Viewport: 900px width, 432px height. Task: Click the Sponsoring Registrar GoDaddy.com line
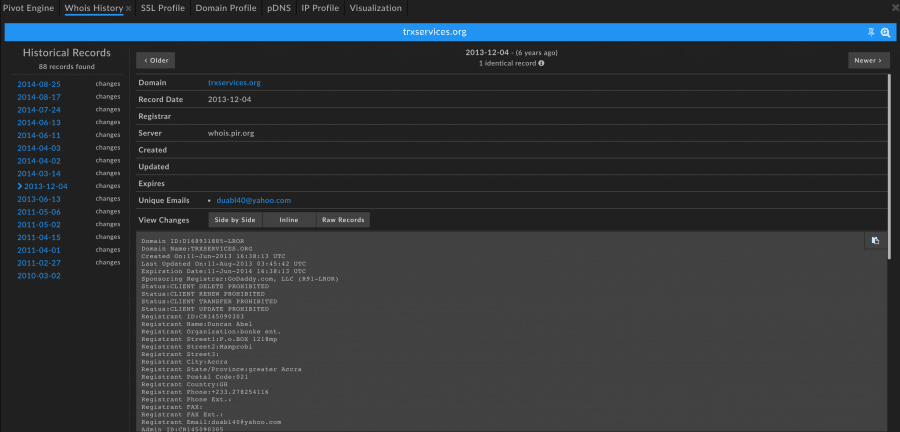pyautogui.click(x=240, y=278)
